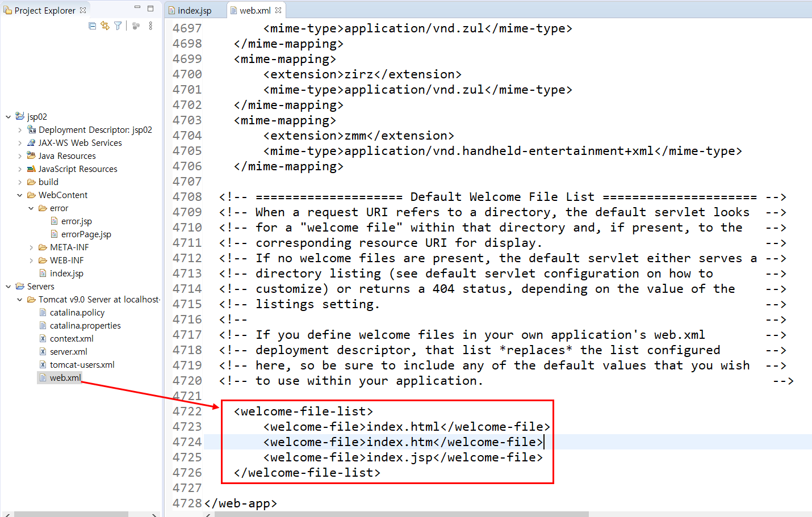Click the server.xml file icon
The image size is (812, 517).
[43, 352]
